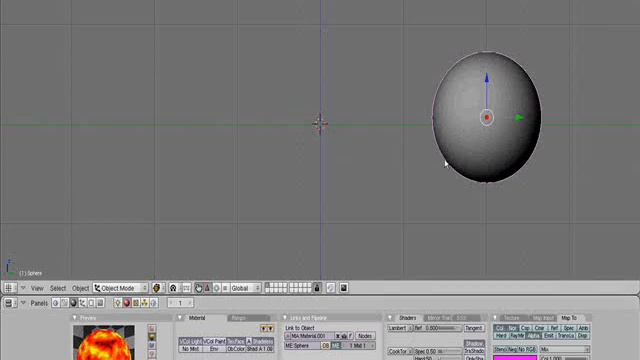The image size is (640, 360).
Task: Enable the translate manipulator triangle icon
Action: [207, 288]
